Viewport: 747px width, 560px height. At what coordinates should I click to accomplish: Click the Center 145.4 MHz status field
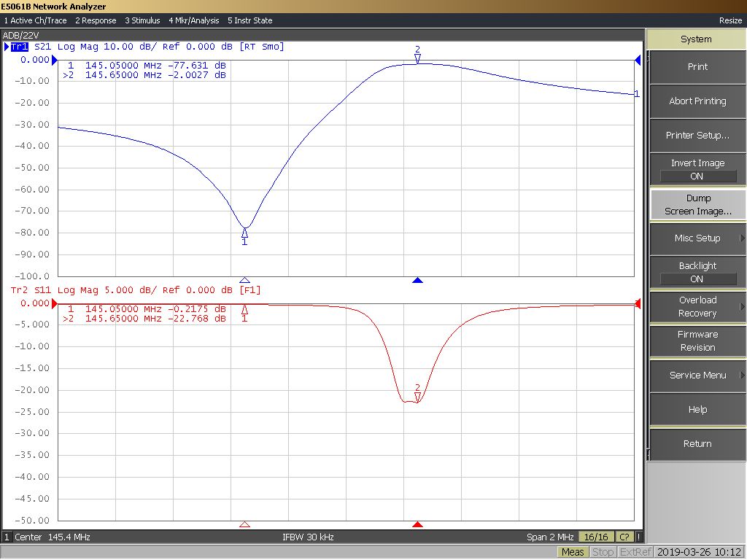tap(53, 537)
